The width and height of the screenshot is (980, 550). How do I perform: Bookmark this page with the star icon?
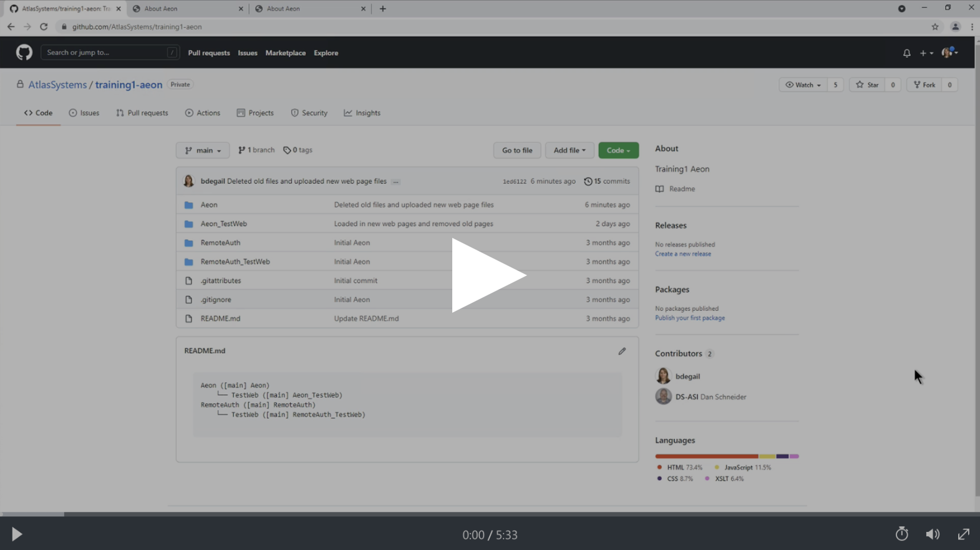click(934, 27)
